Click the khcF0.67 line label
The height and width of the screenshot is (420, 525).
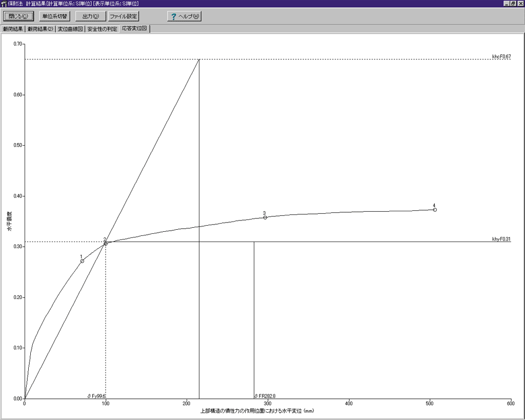(501, 56)
